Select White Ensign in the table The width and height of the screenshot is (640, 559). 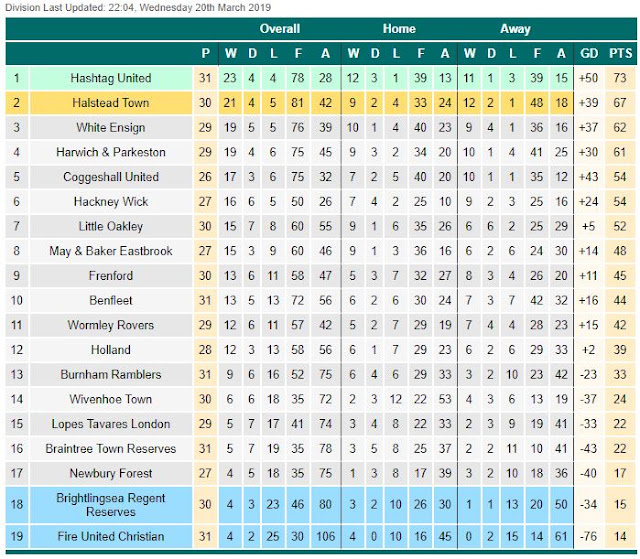111,127
